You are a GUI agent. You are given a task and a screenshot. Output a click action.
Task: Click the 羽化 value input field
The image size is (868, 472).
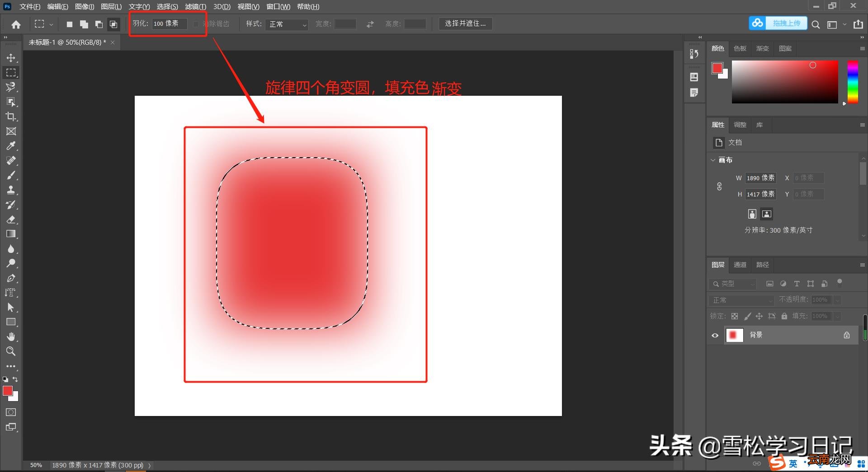[170, 23]
